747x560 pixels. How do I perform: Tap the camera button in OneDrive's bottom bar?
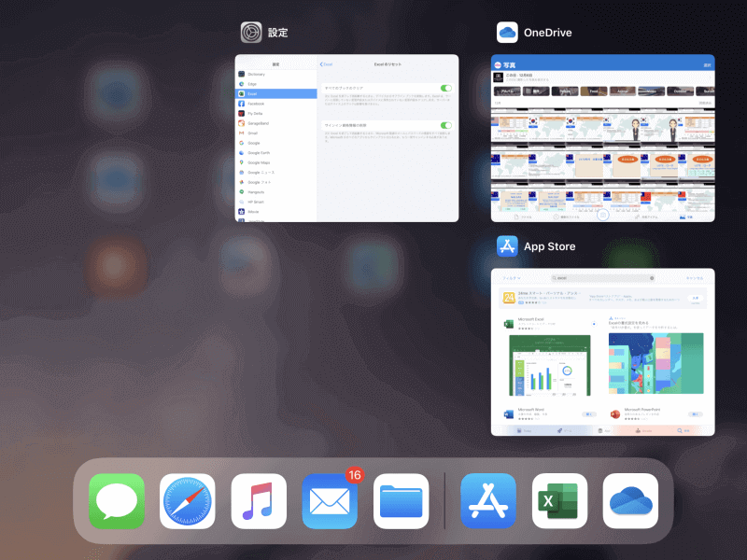pyautogui.click(x=602, y=216)
